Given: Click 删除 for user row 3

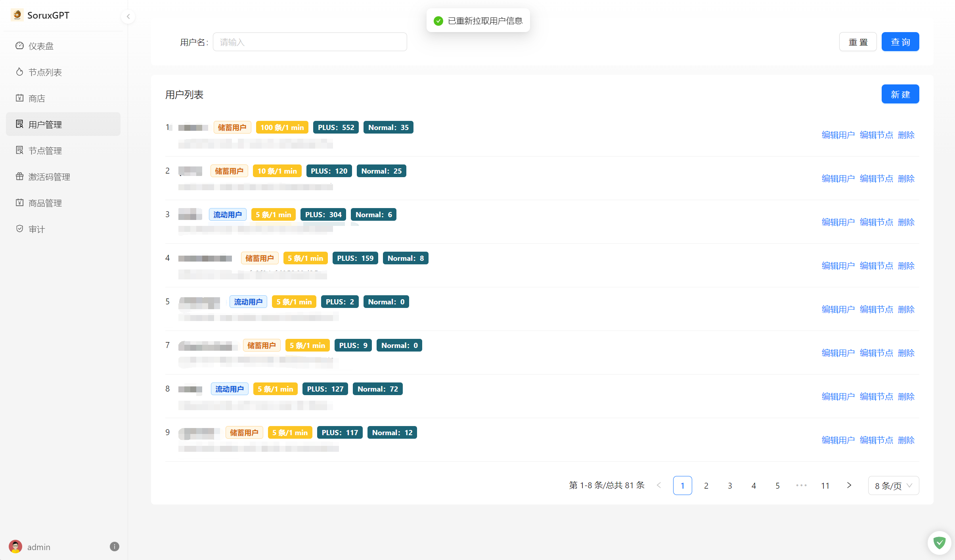Looking at the screenshot, I should (x=906, y=222).
